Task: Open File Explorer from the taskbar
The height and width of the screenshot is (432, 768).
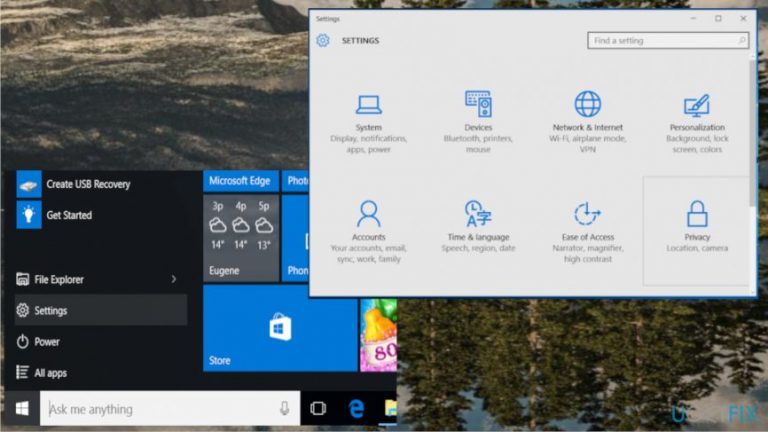Action: 390,408
